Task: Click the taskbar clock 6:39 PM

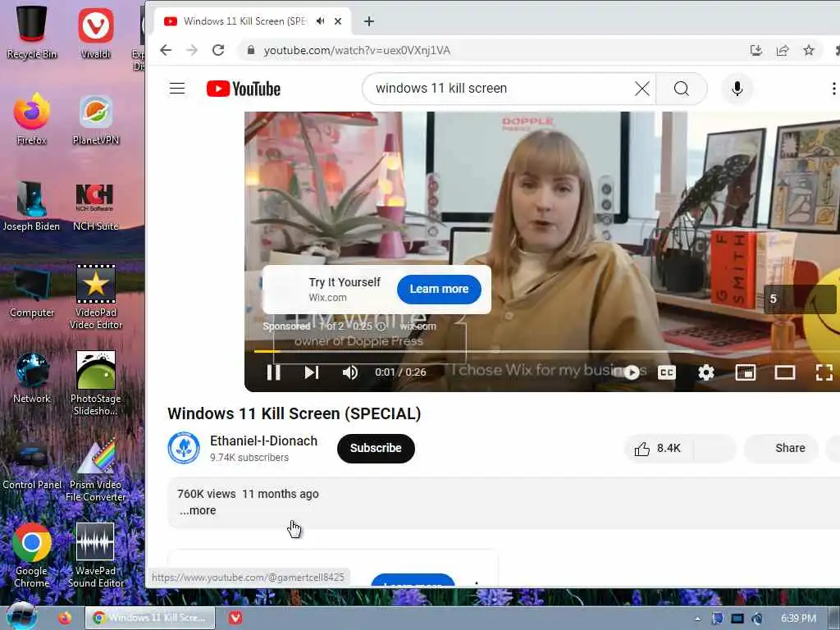Action: click(797, 619)
